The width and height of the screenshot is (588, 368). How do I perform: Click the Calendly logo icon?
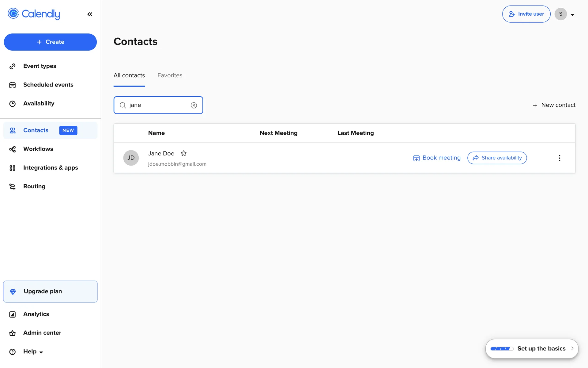tap(13, 13)
